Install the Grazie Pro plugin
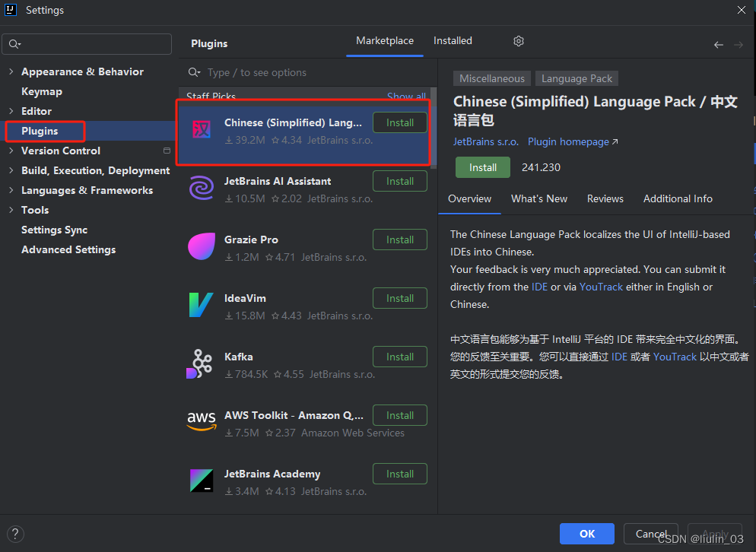 [400, 240]
